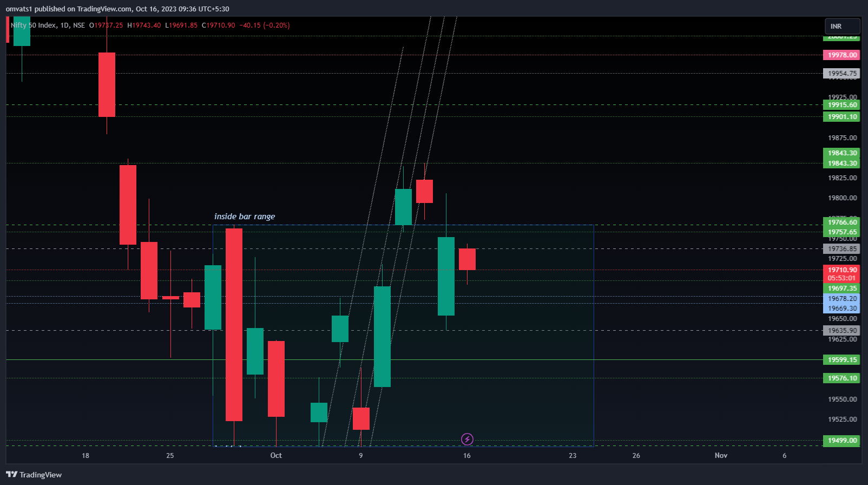The image size is (868, 485).
Task: Click the blue 19669.30 price label
Action: [x=841, y=309]
